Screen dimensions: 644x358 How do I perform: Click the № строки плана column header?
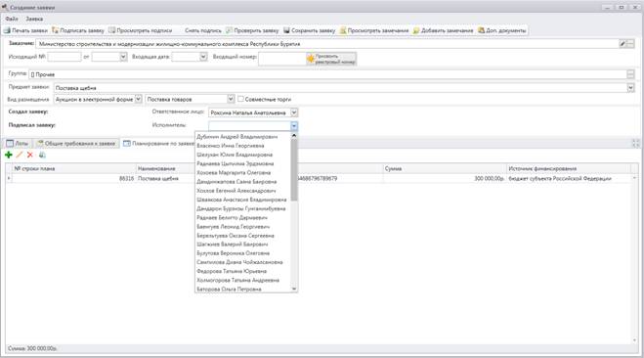coord(74,168)
